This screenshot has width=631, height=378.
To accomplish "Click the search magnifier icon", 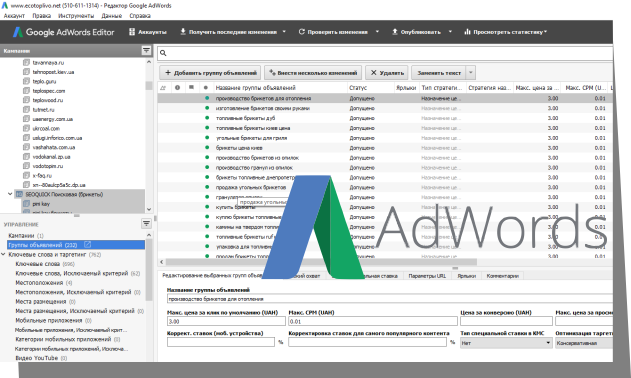I will pyautogui.click(x=163, y=53).
